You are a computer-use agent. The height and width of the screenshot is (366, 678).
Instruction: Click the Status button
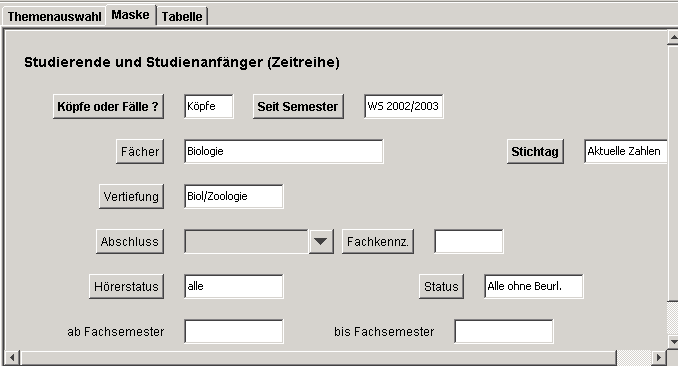coord(441,286)
